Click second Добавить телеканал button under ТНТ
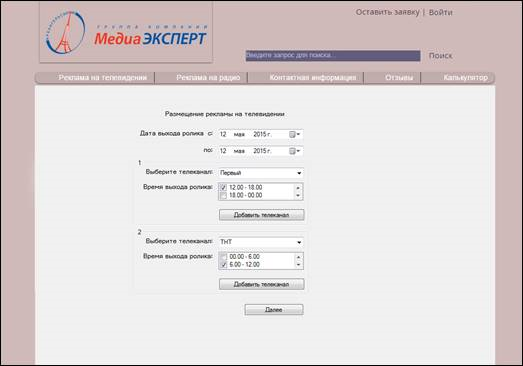The image size is (523, 366). point(262,284)
